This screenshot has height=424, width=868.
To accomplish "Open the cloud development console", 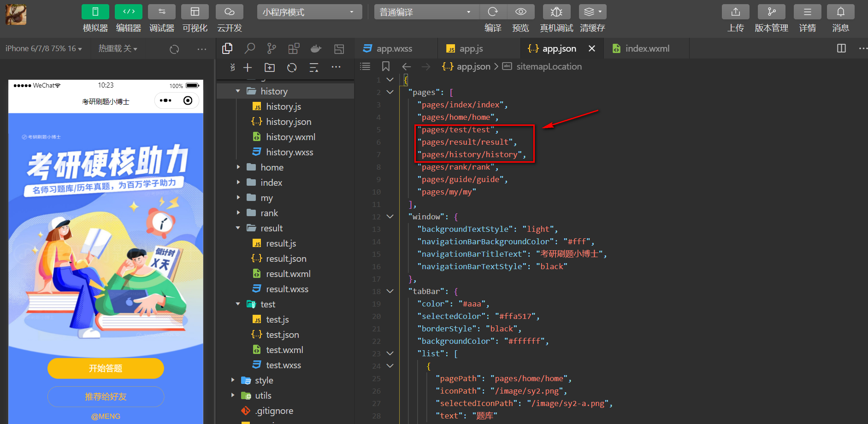I will click(229, 12).
